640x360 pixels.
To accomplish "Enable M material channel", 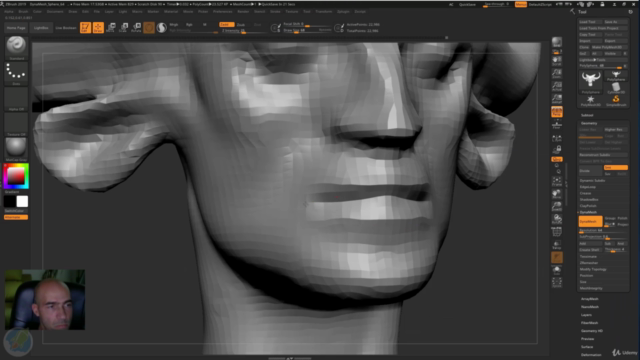I will point(204,24).
